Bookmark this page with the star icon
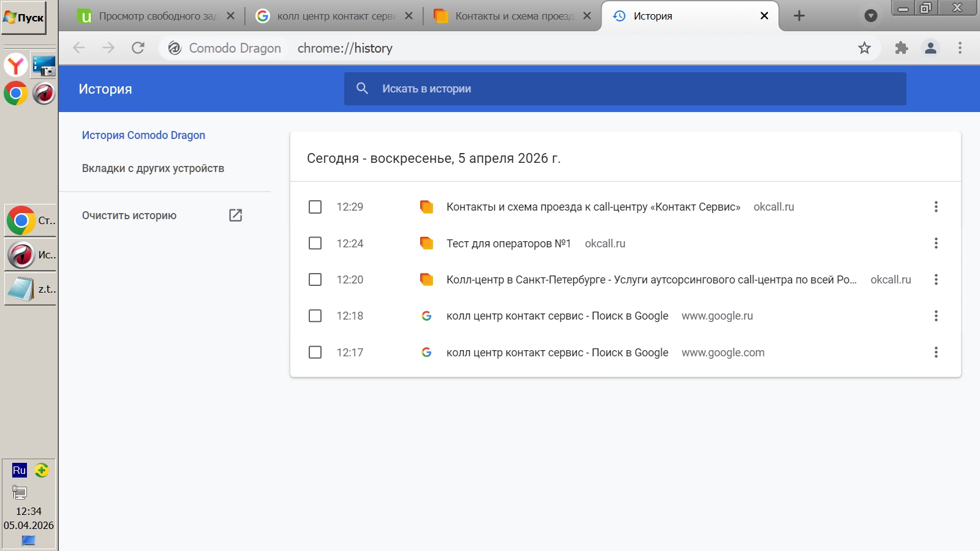This screenshot has width=980, height=551. coord(864,48)
